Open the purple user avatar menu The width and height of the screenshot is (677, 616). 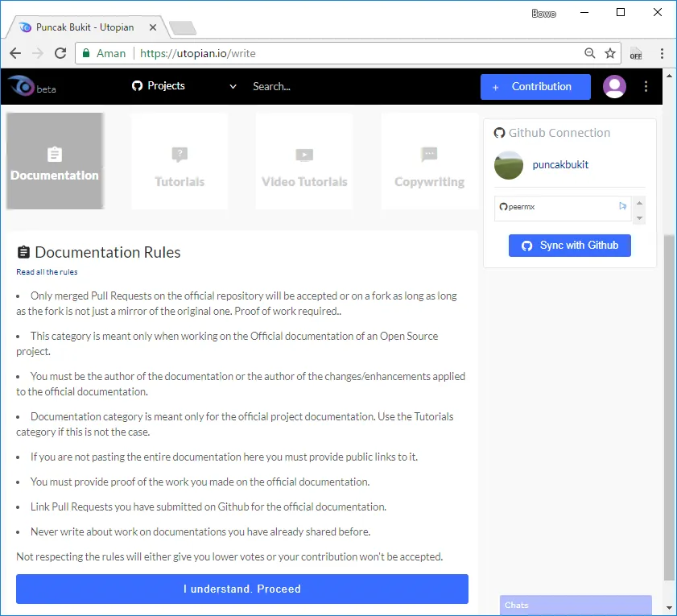pyautogui.click(x=614, y=86)
